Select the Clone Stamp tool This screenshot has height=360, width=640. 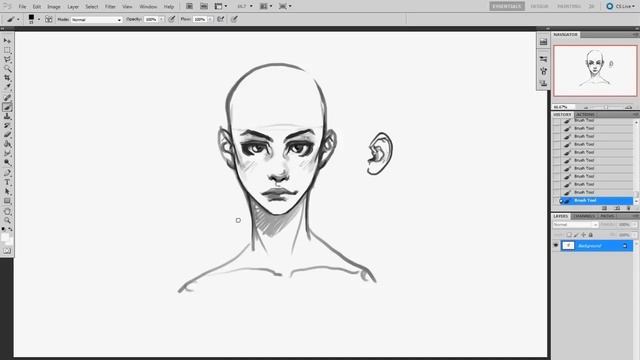(x=7, y=117)
